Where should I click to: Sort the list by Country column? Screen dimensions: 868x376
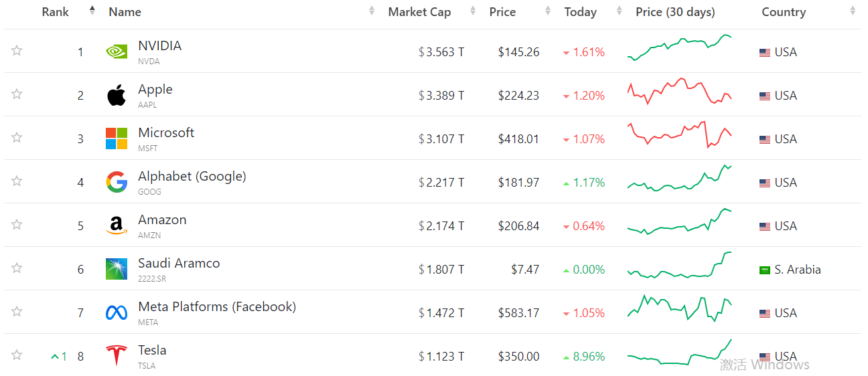(784, 12)
